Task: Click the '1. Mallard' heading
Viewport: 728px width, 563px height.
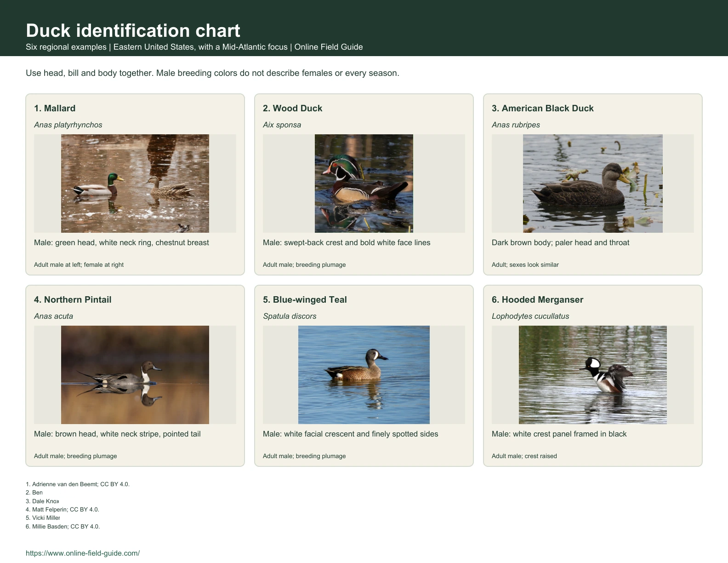Action: point(55,108)
